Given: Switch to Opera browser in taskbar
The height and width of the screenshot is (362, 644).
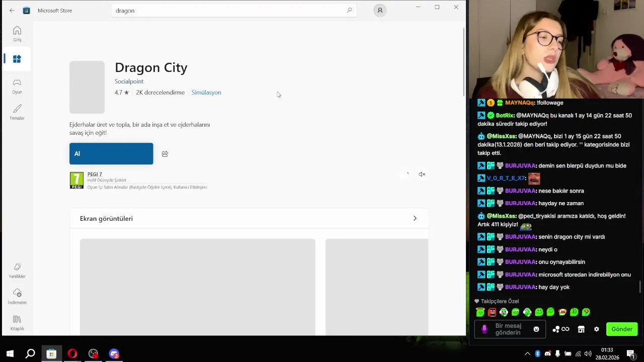Looking at the screenshot, I should (72, 354).
